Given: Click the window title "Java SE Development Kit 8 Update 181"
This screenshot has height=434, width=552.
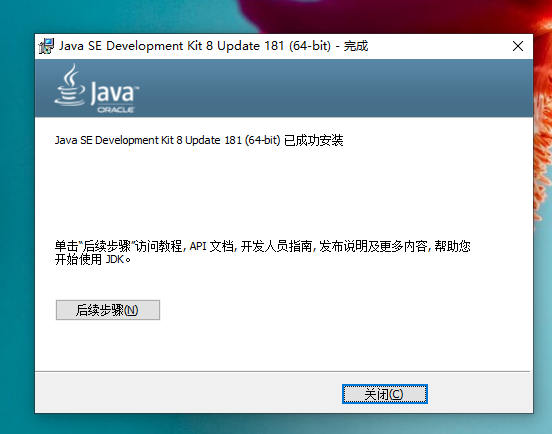Looking at the screenshot, I should coord(171,46).
